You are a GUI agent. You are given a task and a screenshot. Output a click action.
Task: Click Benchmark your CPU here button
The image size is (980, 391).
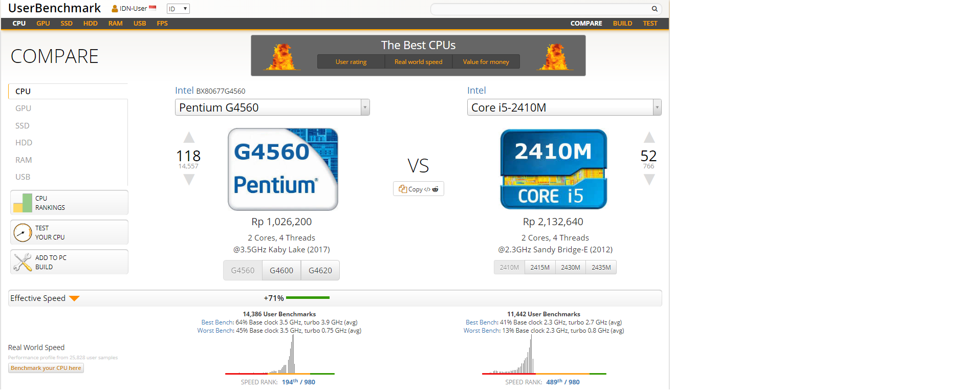tap(46, 368)
